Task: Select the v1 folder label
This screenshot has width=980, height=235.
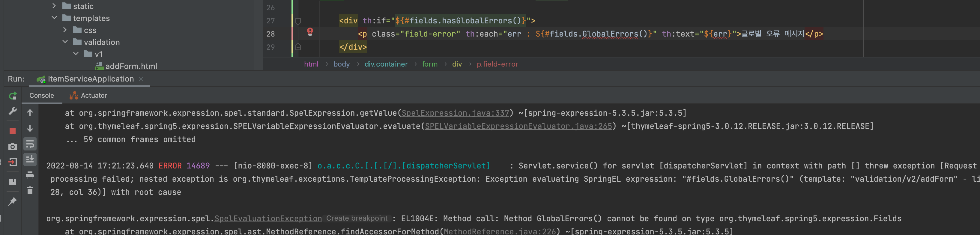Action: point(98,54)
